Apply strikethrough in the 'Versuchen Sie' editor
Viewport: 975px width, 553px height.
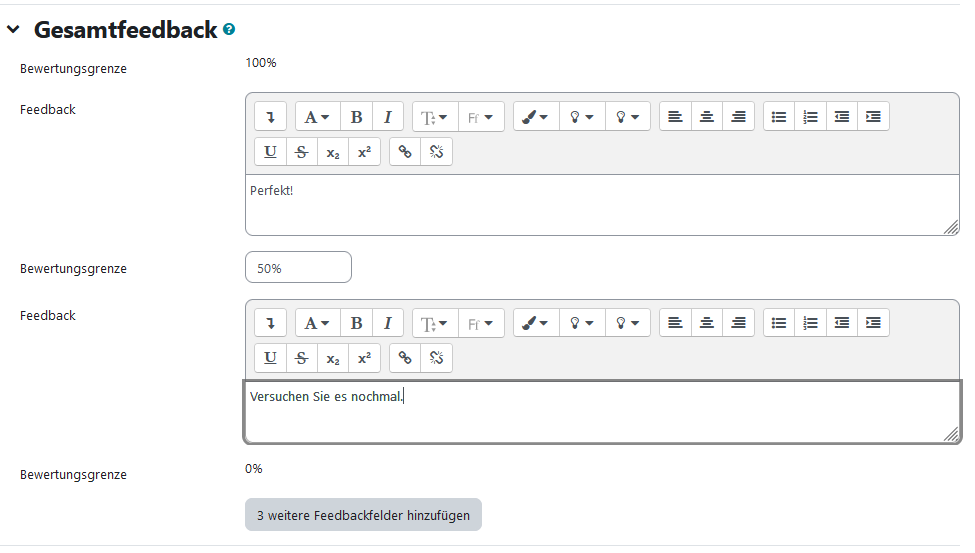[302, 358]
